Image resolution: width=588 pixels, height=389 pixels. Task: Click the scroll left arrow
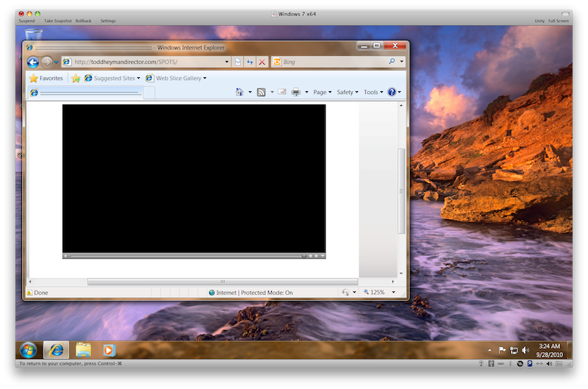tap(30, 282)
